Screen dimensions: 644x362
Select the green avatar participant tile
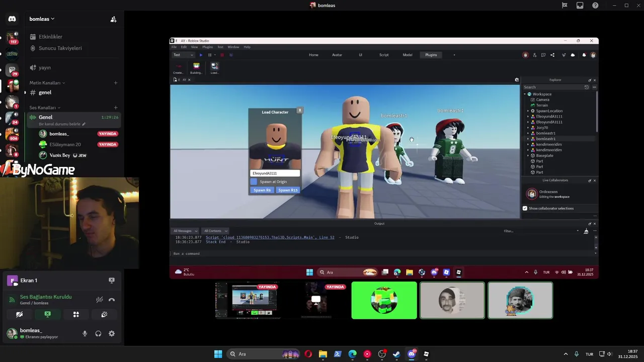(384, 300)
